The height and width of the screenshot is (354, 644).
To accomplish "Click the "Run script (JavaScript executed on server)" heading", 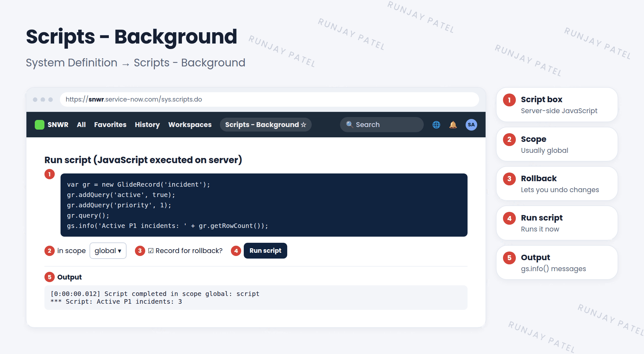I will 143,160.
